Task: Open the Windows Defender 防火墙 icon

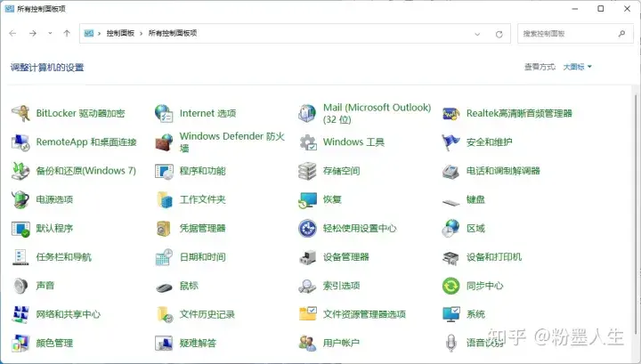Action: click(x=164, y=142)
